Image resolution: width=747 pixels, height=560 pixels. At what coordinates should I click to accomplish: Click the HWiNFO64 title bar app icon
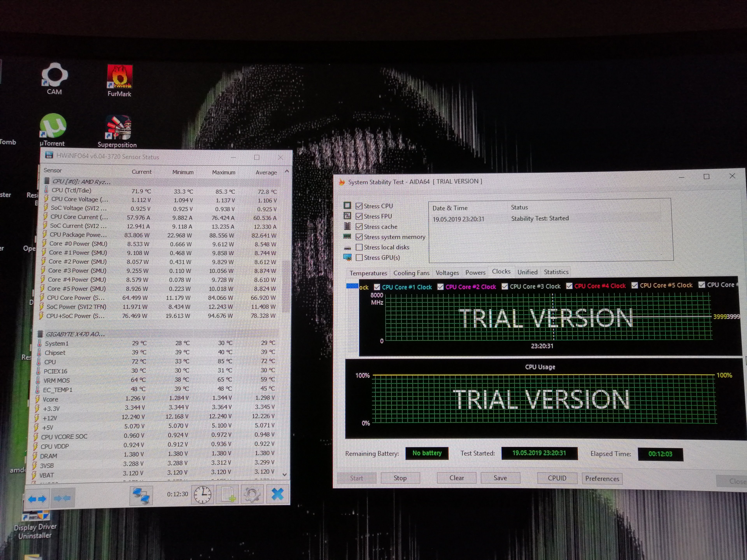point(49,155)
